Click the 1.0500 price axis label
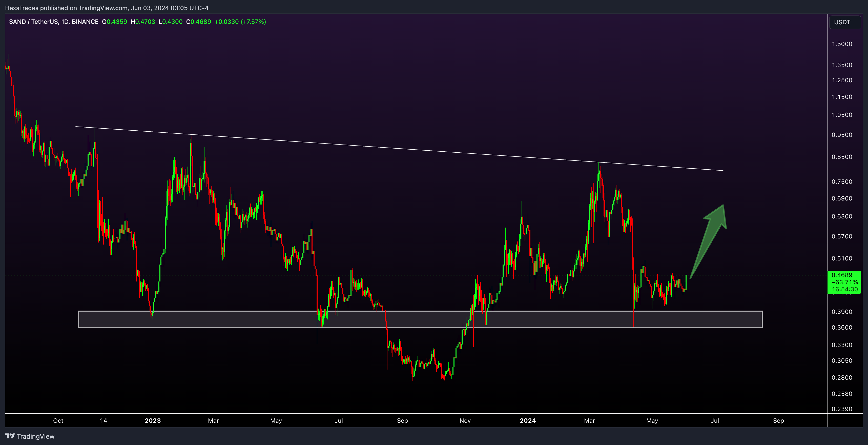This screenshot has height=445, width=868. tap(842, 115)
